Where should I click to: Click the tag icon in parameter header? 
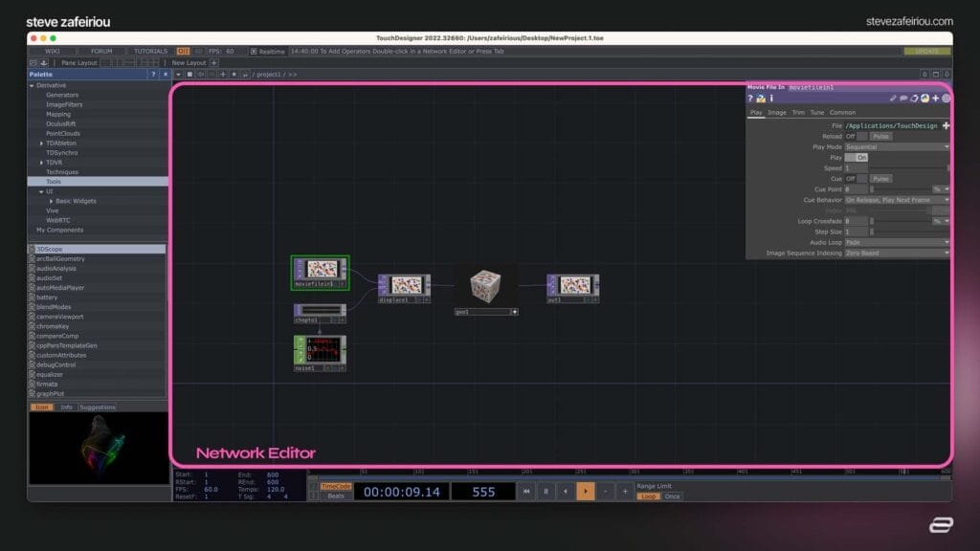(914, 99)
